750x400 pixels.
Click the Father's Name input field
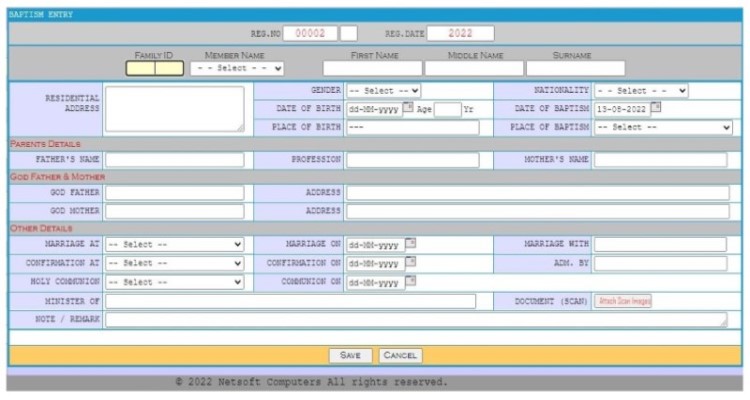point(175,160)
